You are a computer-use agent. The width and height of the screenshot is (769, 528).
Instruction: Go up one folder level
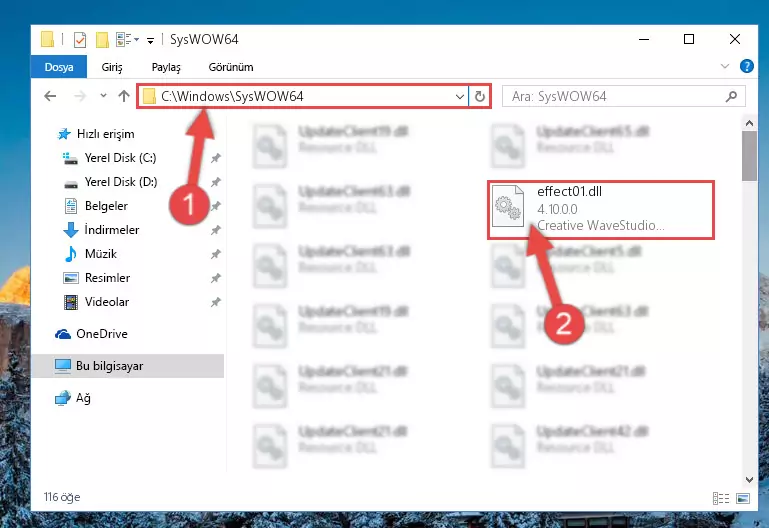pos(124,96)
